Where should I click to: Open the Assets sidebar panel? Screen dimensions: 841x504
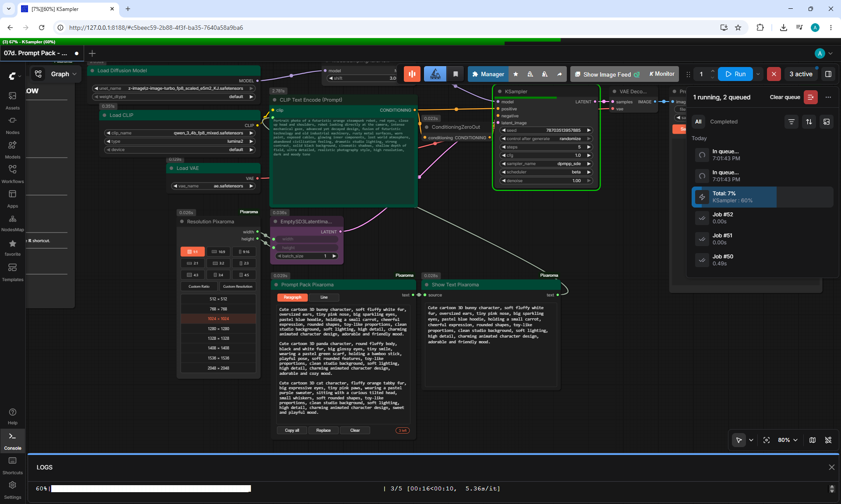click(13, 100)
